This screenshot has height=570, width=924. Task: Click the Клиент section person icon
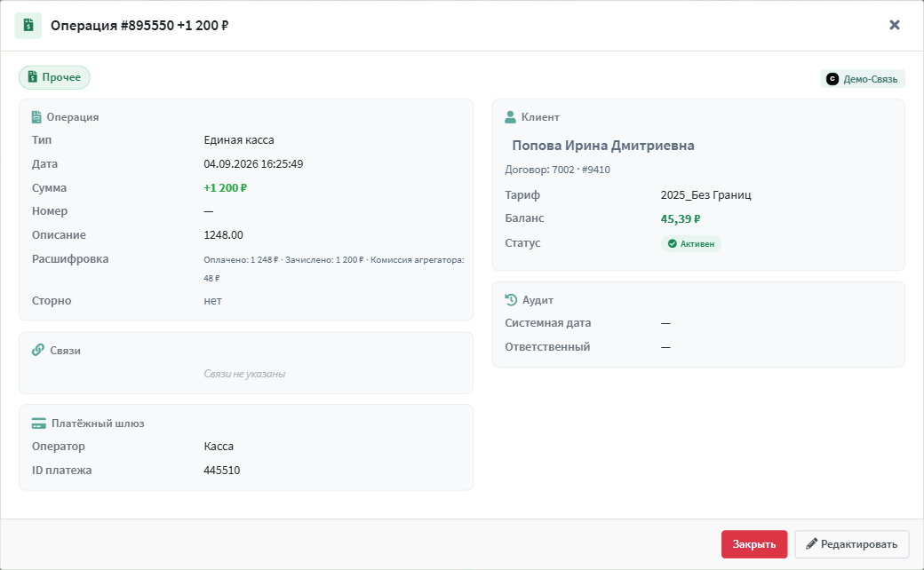tap(510, 117)
